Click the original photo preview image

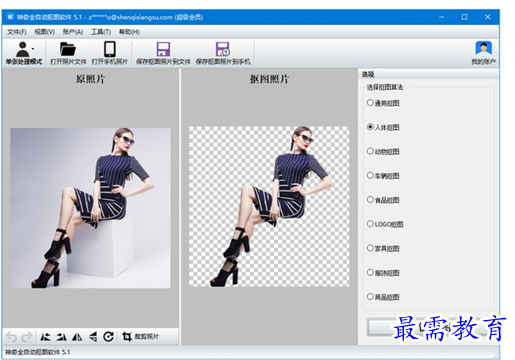(90, 208)
